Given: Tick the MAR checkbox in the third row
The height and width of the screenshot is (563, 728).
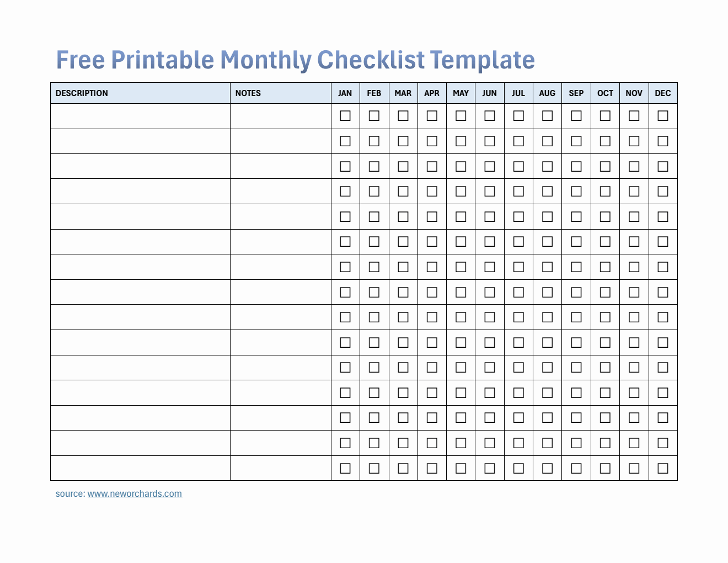Looking at the screenshot, I should click(x=403, y=166).
